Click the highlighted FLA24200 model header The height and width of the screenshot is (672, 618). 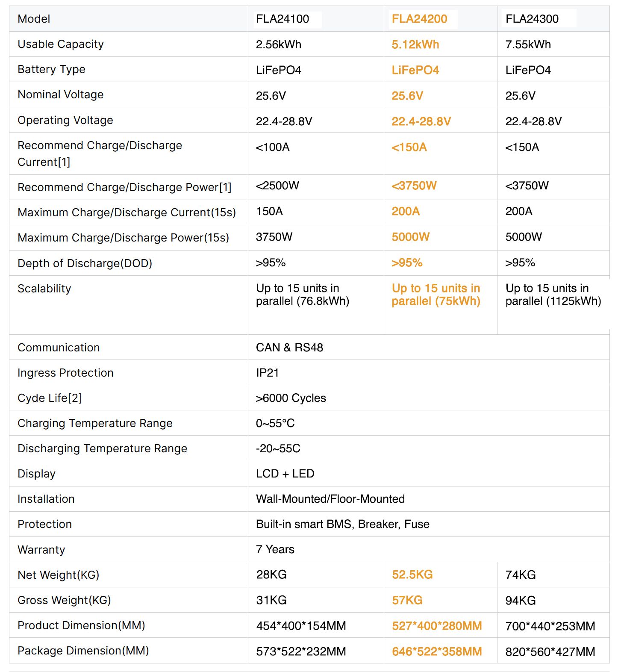[x=419, y=19]
